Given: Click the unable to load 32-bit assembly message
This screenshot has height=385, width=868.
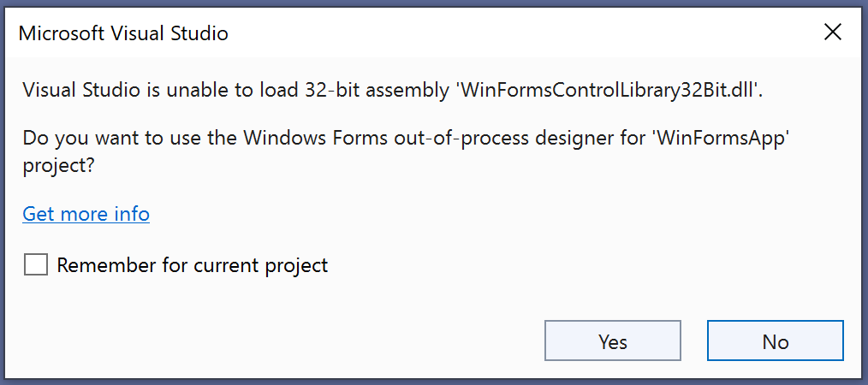Looking at the screenshot, I should point(393,90).
